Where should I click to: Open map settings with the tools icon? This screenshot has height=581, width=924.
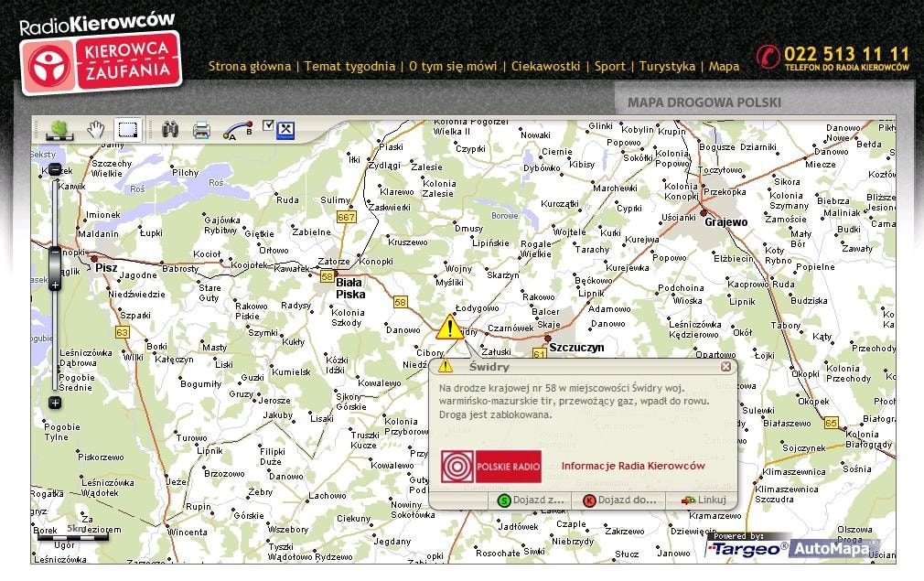tap(285, 130)
